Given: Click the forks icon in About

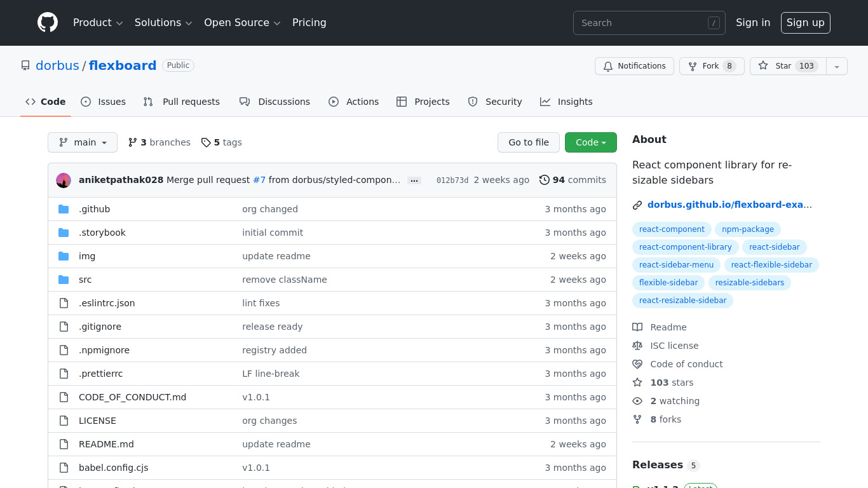Looking at the screenshot, I should tap(637, 419).
